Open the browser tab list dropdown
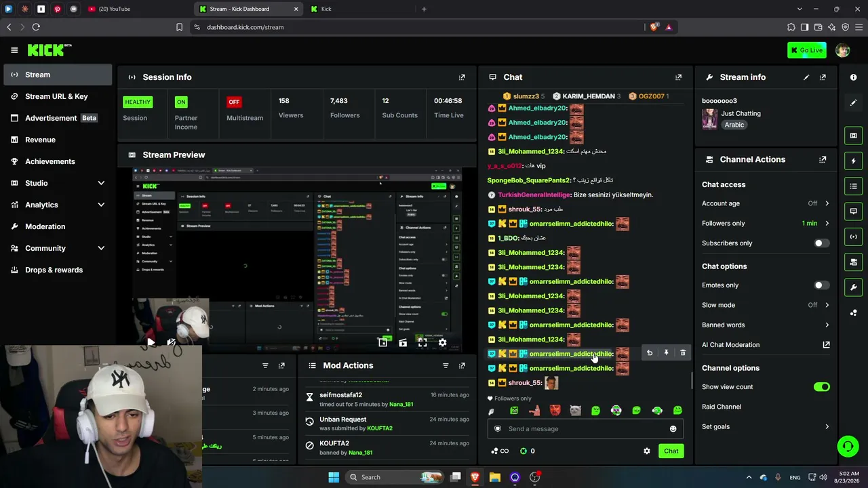This screenshot has height=488, width=868. point(800,9)
